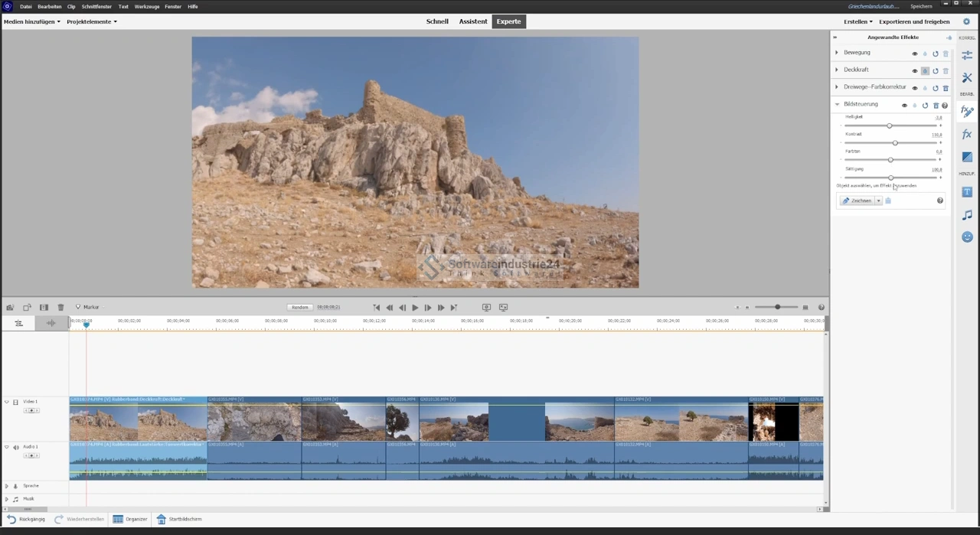Reset the Bildsteuerung effect
The height and width of the screenshot is (535, 980).
tap(925, 106)
